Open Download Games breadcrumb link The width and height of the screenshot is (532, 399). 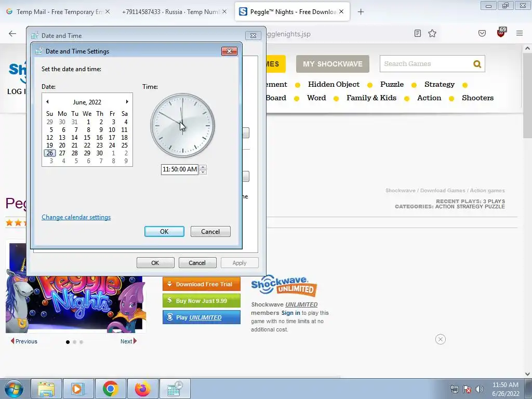[443, 191]
